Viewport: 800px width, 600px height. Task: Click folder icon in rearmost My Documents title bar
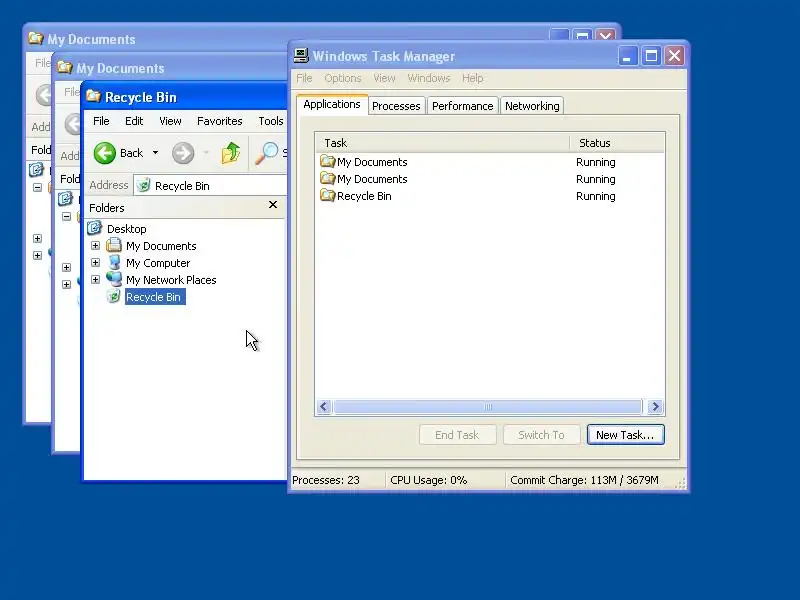tap(36, 38)
